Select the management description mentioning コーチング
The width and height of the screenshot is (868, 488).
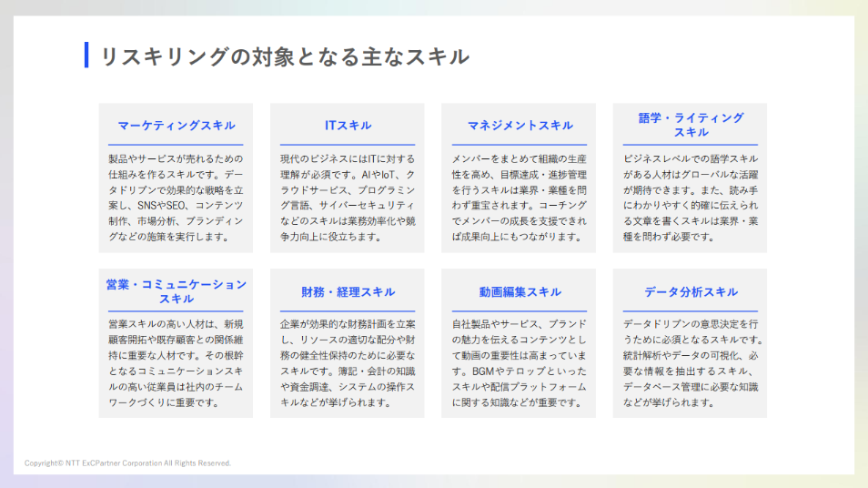[520, 198]
